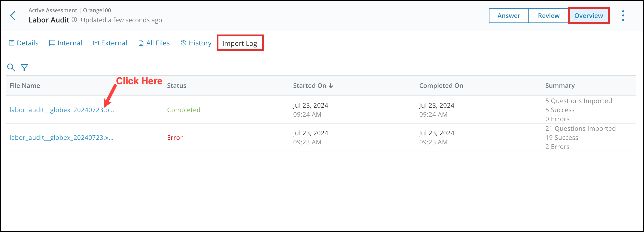Select the Answer button
Viewport: 644px width, 232px height.
508,15
